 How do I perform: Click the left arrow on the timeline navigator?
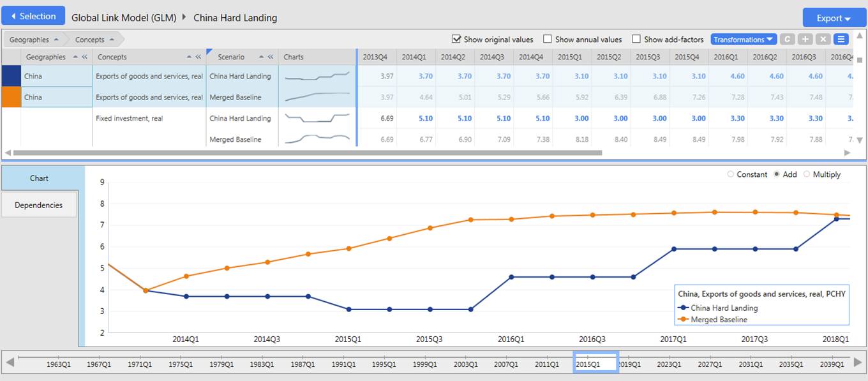[10, 362]
